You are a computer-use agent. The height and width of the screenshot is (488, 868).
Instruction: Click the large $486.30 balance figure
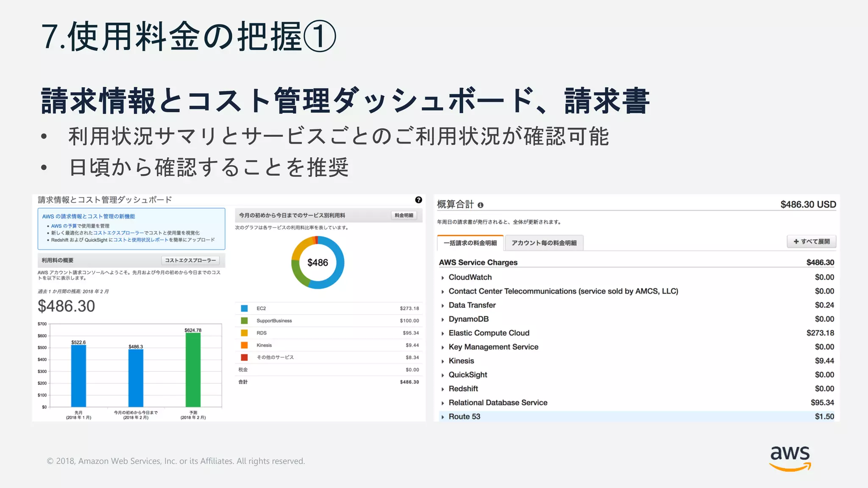pos(67,306)
